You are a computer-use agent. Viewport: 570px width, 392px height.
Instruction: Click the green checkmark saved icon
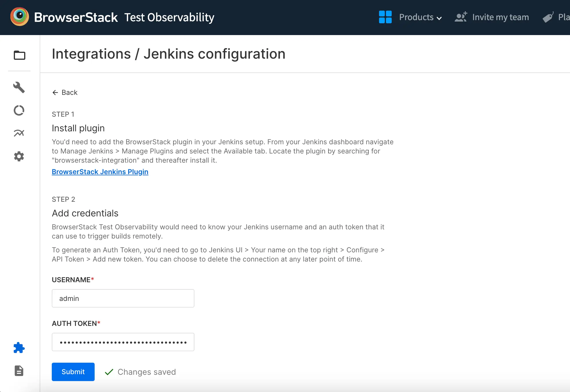click(109, 372)
